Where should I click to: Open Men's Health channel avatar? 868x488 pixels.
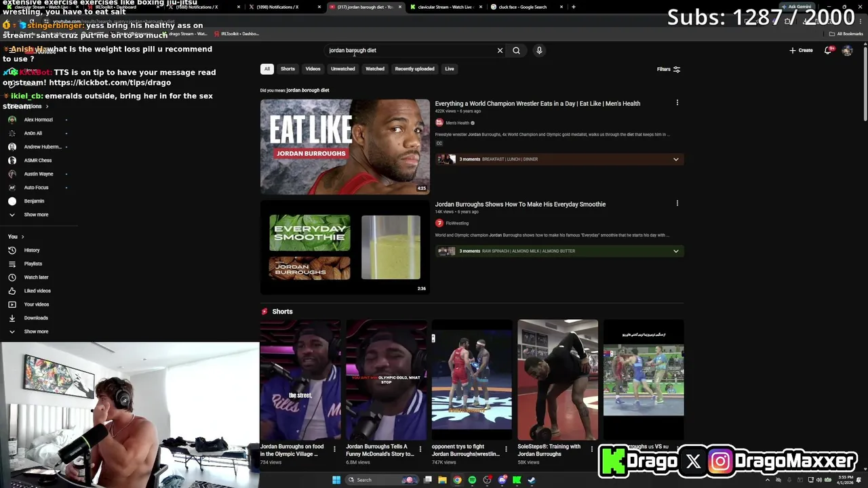[x=439, y=123]
